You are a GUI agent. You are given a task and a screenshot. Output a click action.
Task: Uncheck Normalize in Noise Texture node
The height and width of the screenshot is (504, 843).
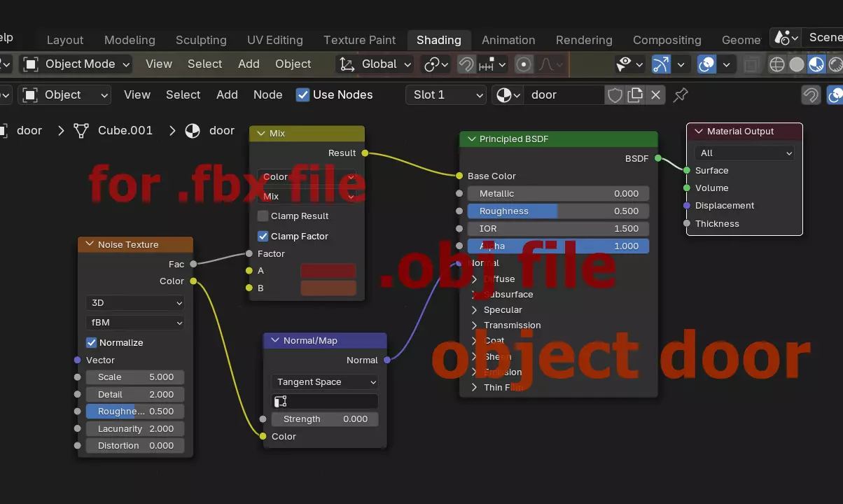click(91, 343)
